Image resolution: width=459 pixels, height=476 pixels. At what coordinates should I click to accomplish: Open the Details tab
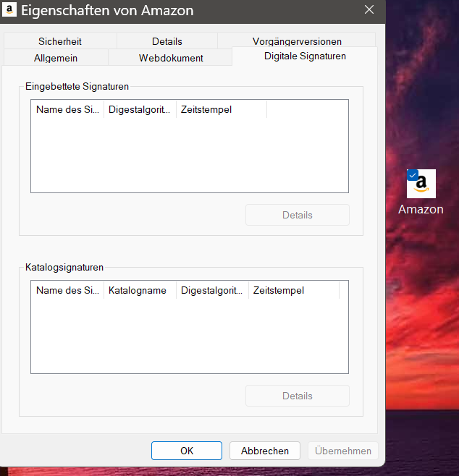coord(167,41)
